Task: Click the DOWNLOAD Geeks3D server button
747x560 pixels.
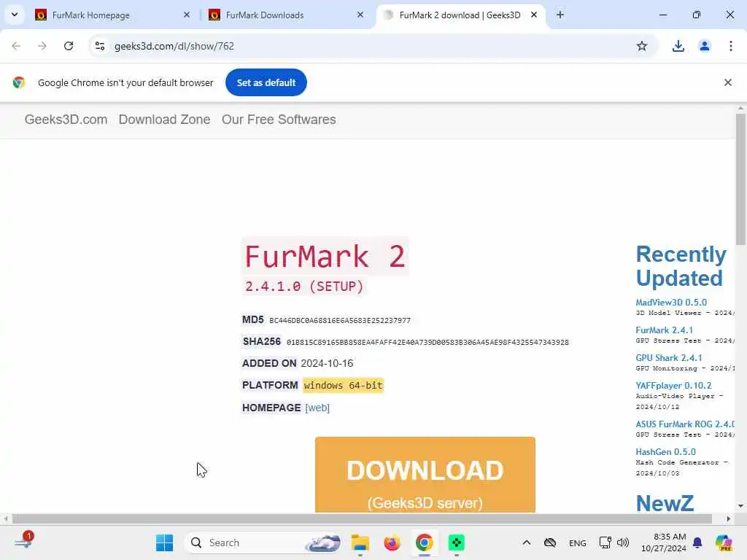Action: [x=425, y=475]
